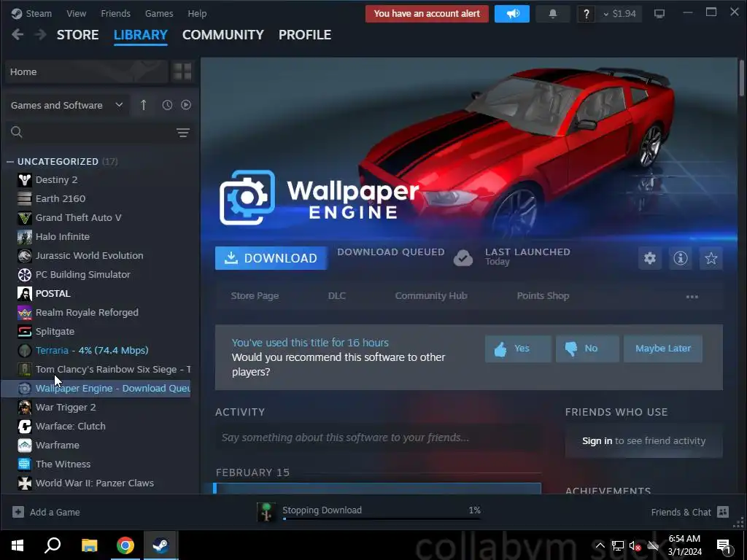Screen dimensions: 747x560
Task: Open the Store Page link
Action: click(255, 296)
